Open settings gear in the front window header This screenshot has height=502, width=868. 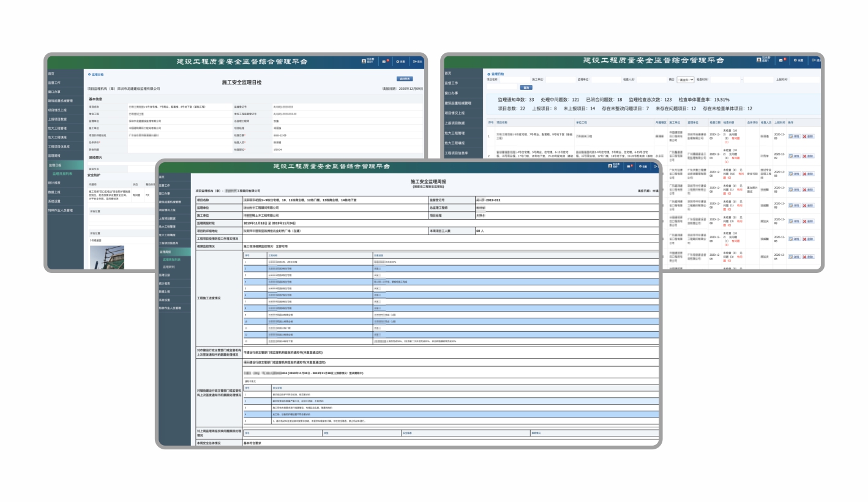[641, 167]
